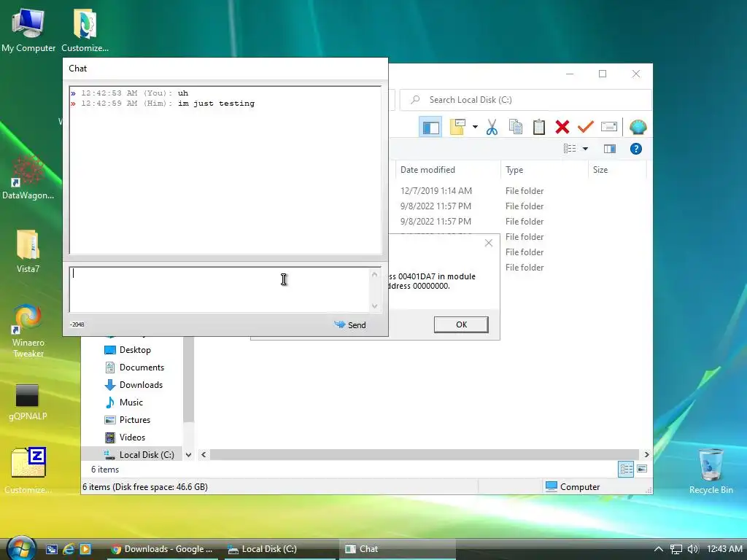
Task: Sort by Size column header
Action: click(x=617, y=170)
